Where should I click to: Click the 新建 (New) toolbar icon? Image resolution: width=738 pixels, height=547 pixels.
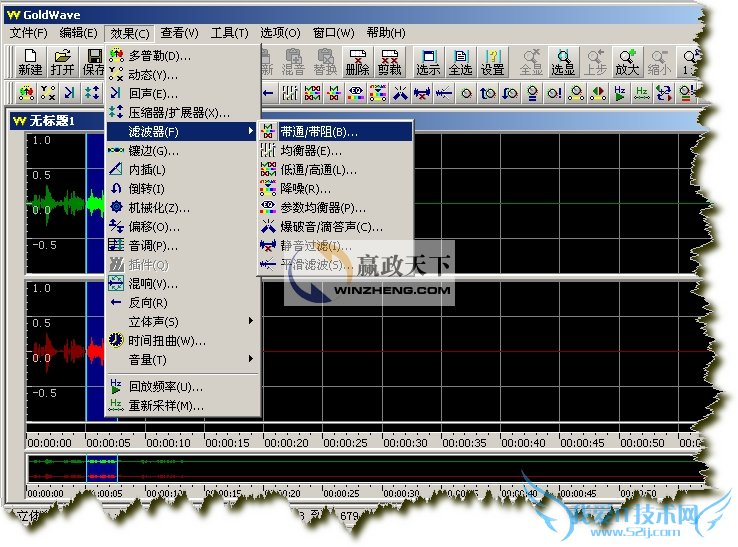(x=30, y=61)
